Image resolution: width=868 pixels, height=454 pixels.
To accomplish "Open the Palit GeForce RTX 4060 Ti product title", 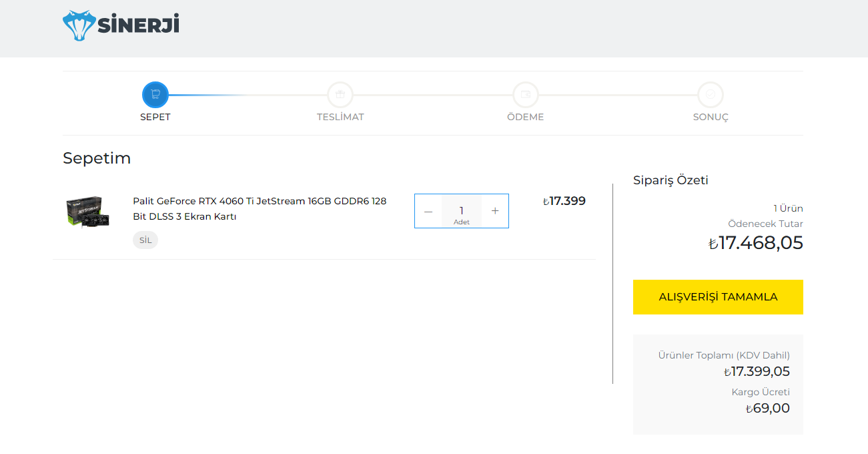I will click(260, 209).
